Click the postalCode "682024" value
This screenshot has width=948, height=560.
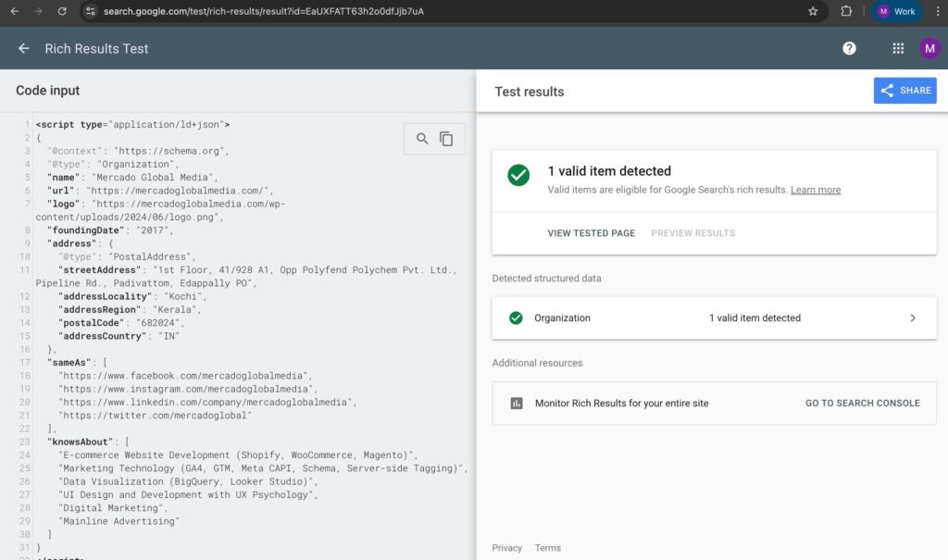(x=157, y=323)
